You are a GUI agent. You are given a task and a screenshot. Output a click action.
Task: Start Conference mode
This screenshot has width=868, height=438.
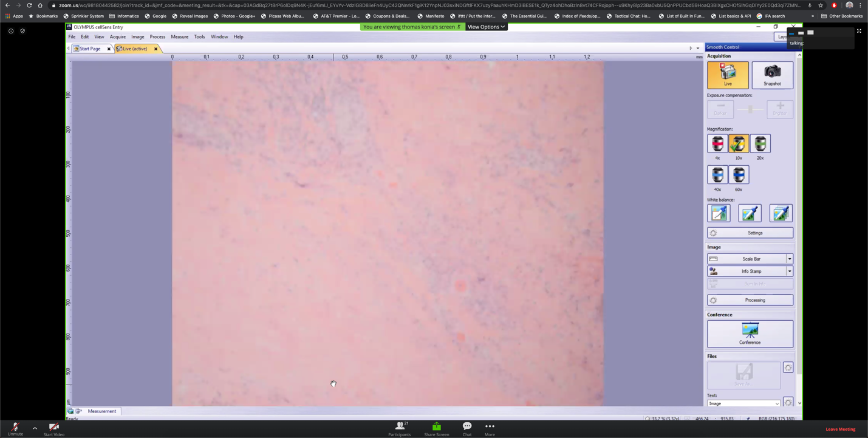click(750, 334)
